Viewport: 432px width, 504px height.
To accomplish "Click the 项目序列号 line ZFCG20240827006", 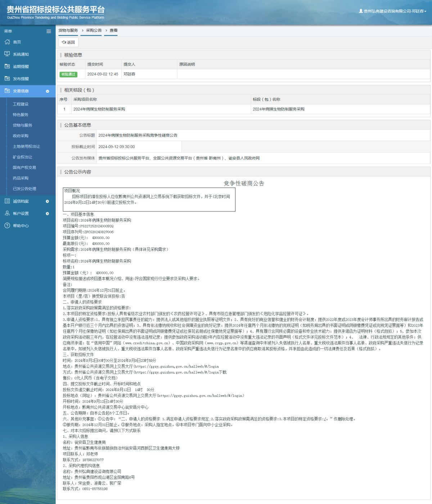I will (x=88, y=232).
